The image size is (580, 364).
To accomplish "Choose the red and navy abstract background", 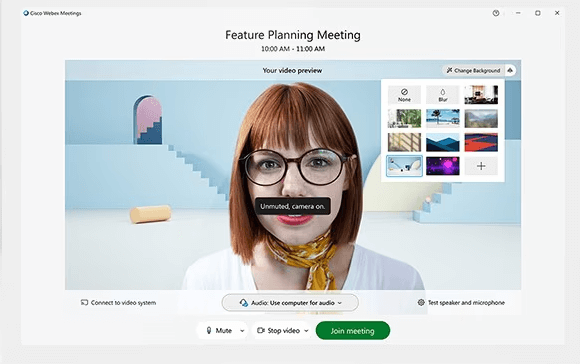I will [x=481, y=142].
